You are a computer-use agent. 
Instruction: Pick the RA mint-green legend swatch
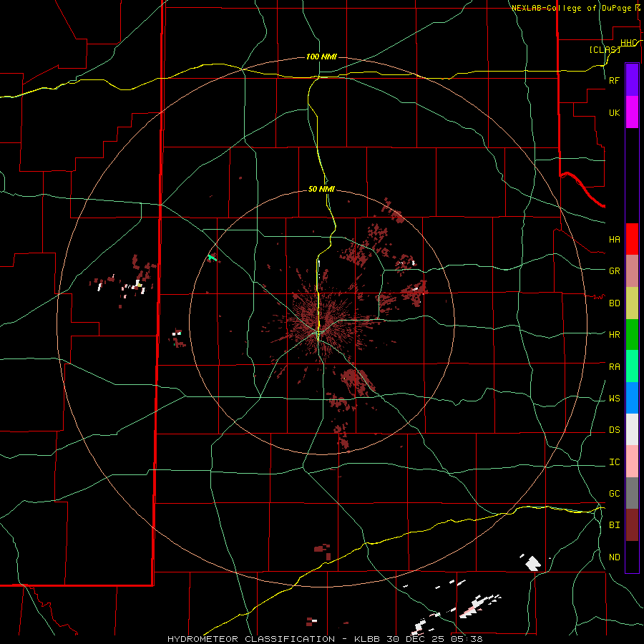(632, 366)
